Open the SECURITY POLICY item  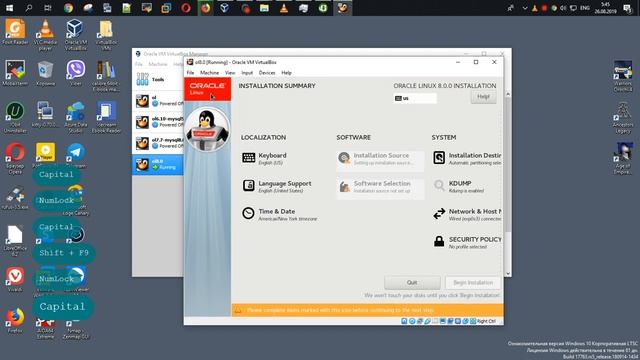(467, 242)
